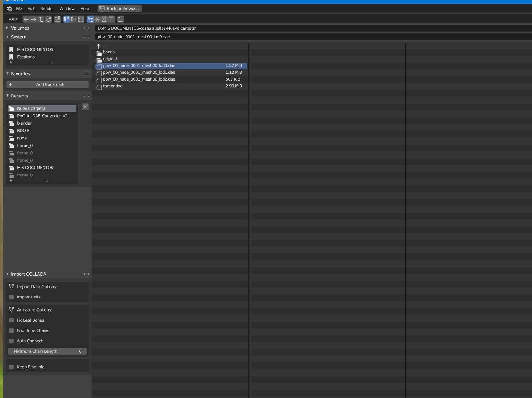532x398 pixels.
Task: Enable Fix Leaf Bones option
Action: click(12, 320)
